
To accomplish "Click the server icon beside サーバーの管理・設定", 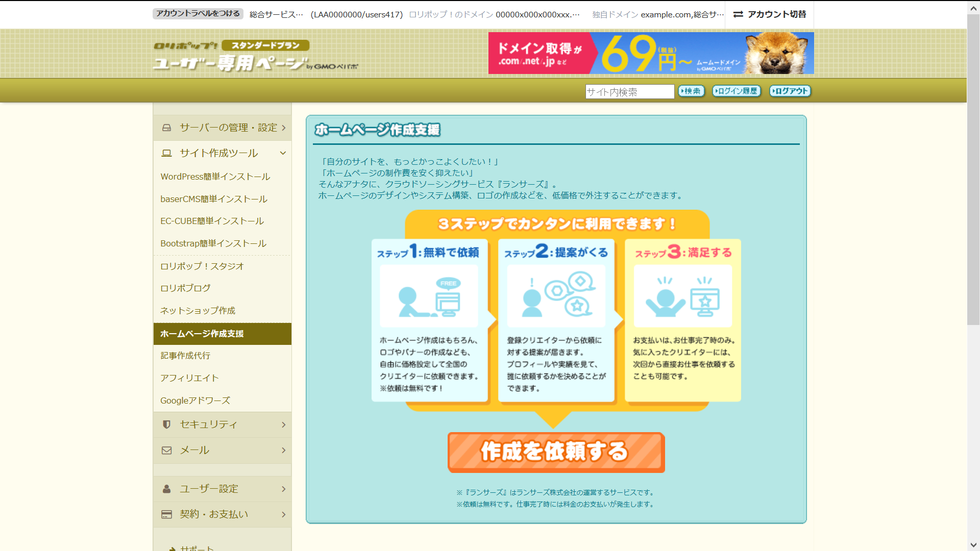I will (166, 128).
